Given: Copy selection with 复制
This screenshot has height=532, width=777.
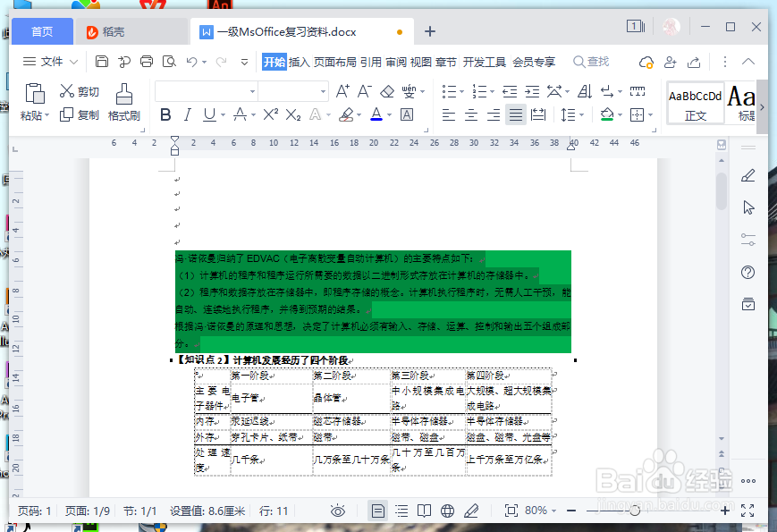Looking at the screenshot, I should coord(80,115).
